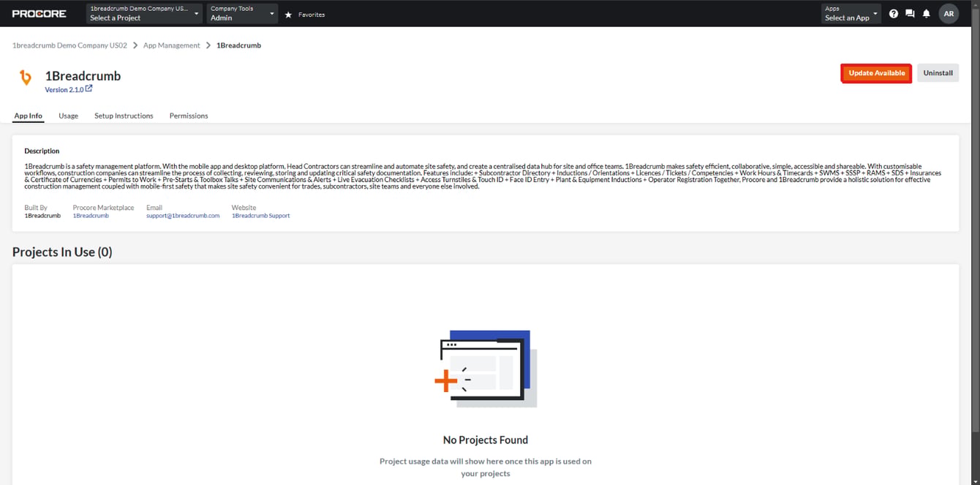Open the 1Breadcrumb Procore Marketplace link
The height and width of the screenshot is (485, 980).
pos(91,216)
